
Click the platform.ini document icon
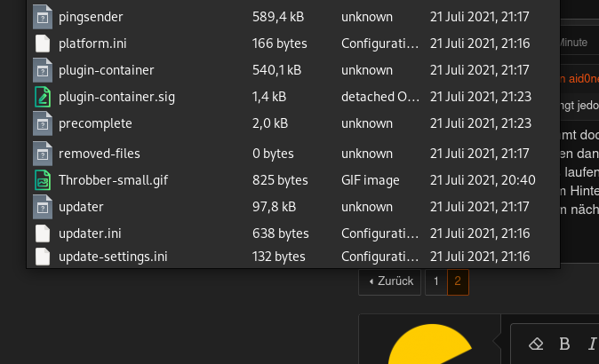point(43,44)
